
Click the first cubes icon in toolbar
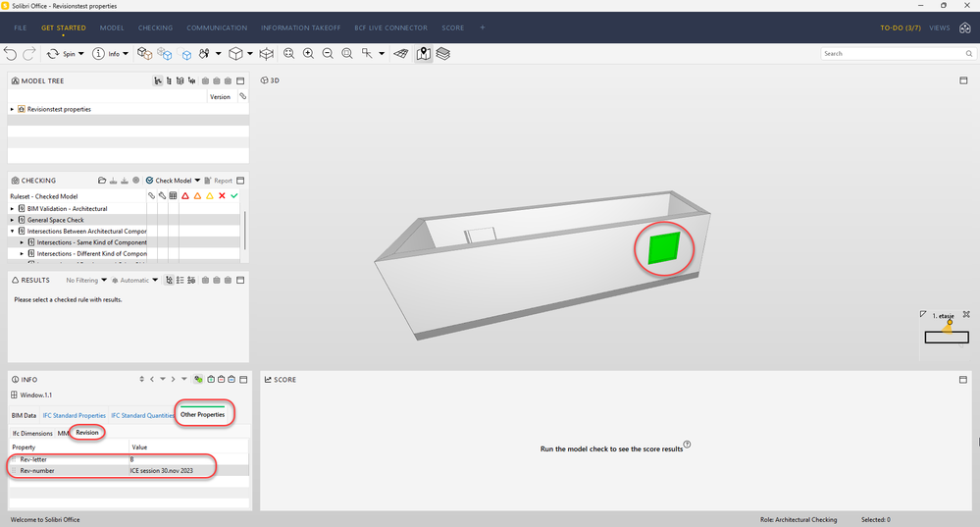[x=145, y=54]
